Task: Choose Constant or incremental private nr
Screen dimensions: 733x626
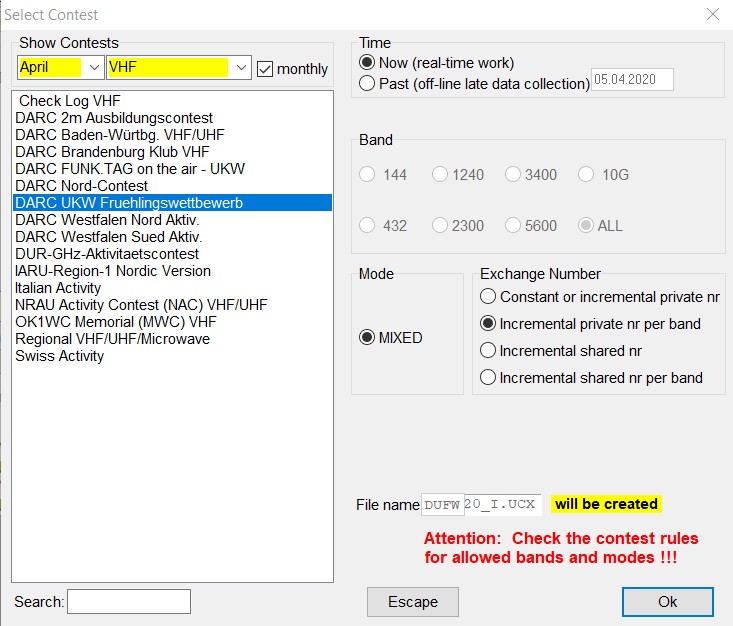Action: pos(488,297)
